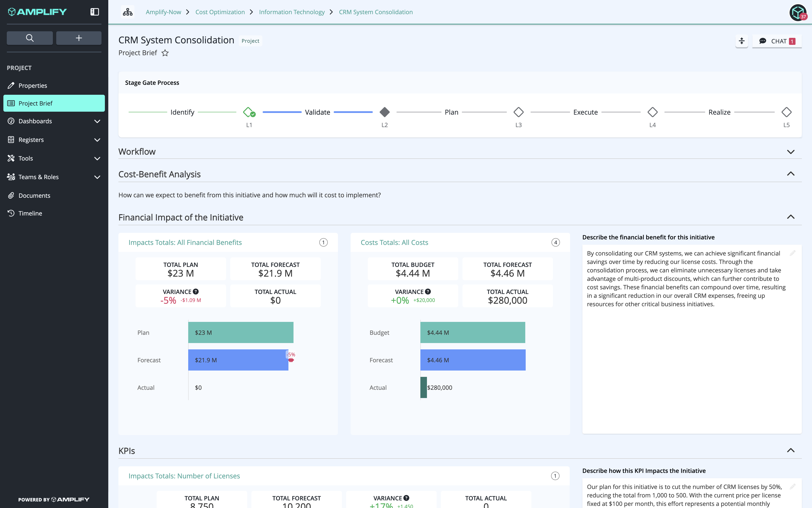Viewport: 812px width, 508px height.
Task: Expand the Workflow section chevron
Action: coord(790,152)
